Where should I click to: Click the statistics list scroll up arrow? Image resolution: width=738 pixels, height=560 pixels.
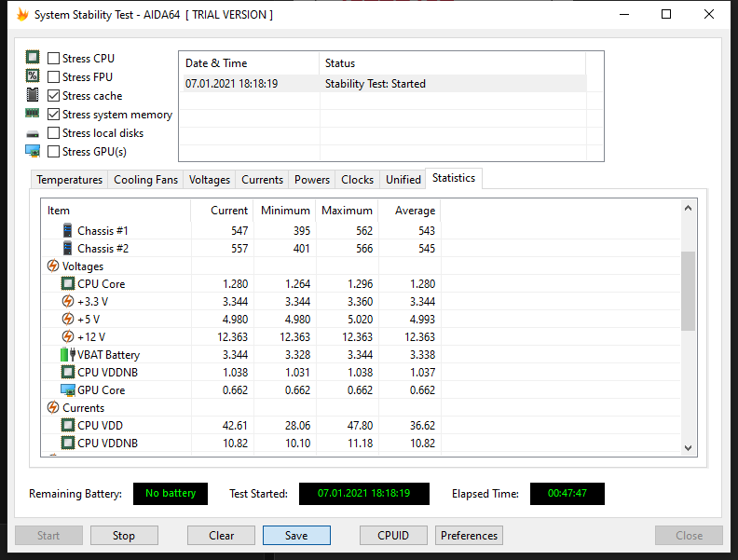pyautogui.click(x=688, y=208)
